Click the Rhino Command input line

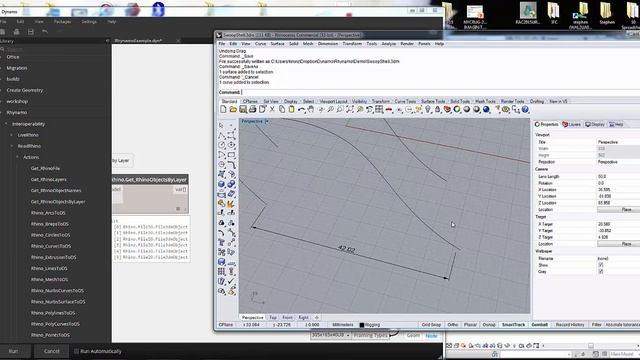pos(429,92)
